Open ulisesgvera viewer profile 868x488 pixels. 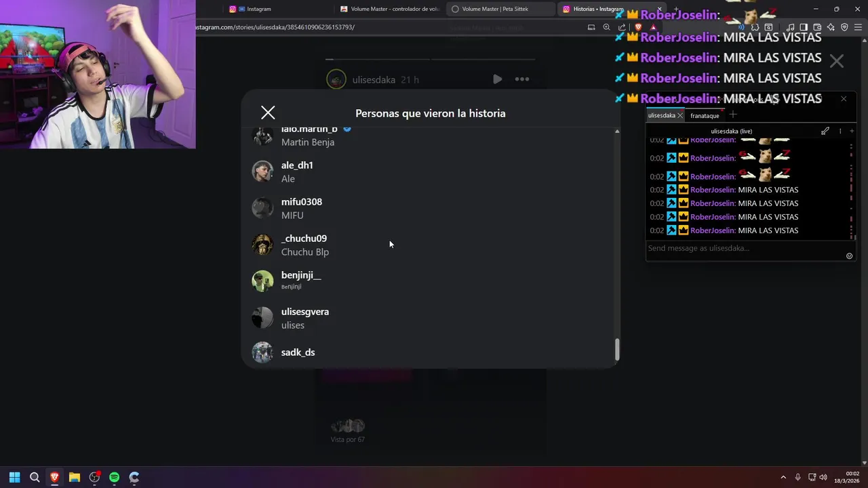(305, 312)
